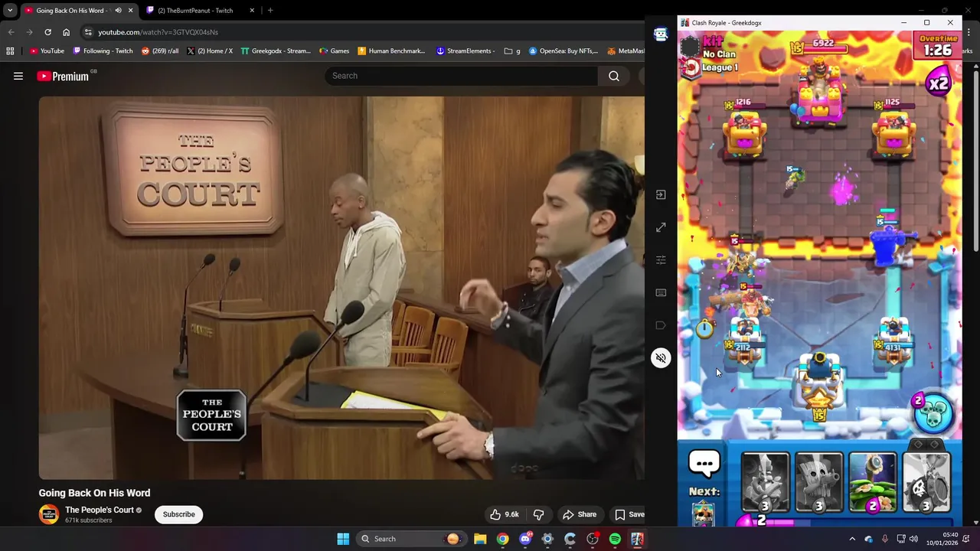The image size is (980, 551).
Task: Click emulator sidebar exit arrow icon
Action: (661, 195)
